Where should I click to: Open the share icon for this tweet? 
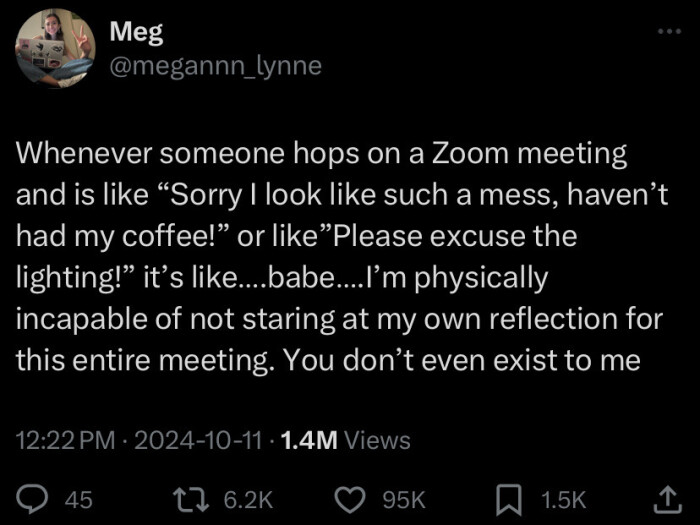pyautogui.click(x=663, y=498)
